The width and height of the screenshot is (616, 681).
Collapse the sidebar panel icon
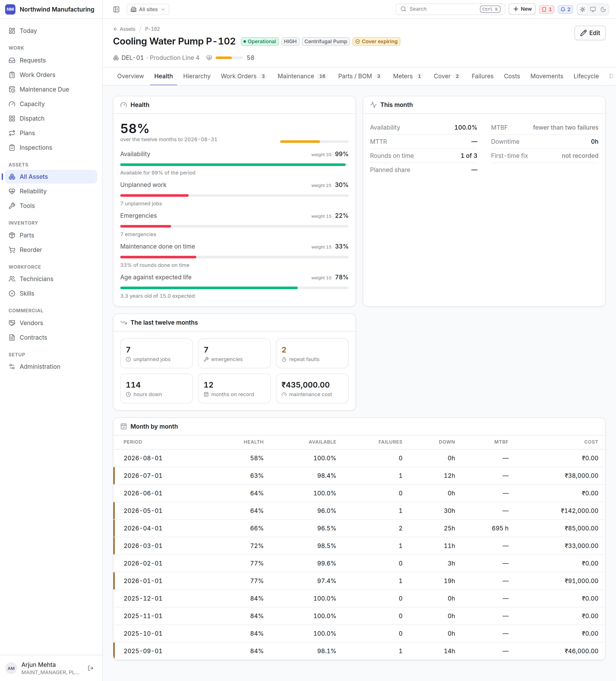click(116, 9)
